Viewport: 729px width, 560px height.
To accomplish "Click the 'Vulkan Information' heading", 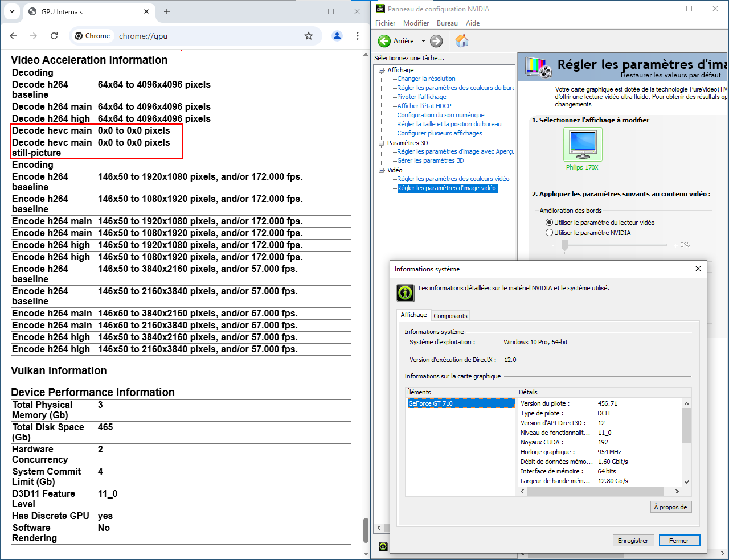I will pyautogui.click(x=59, y=370).
